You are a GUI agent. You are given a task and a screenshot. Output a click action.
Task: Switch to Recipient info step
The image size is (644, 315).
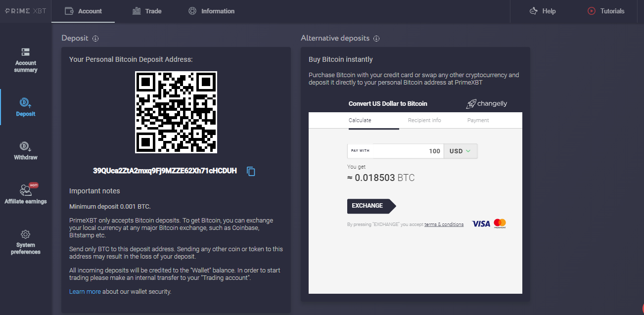pyautogui.click(x=424, y=120)
